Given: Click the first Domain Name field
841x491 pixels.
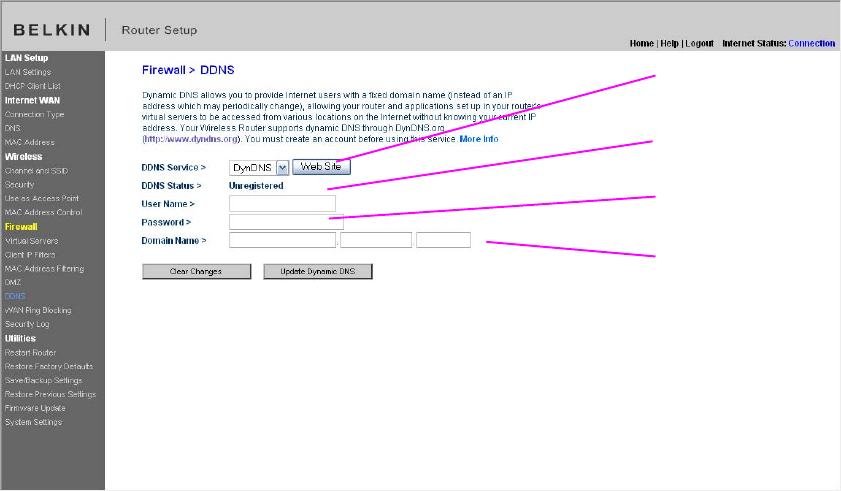Looking at the screenshot, I should [282, 240].
